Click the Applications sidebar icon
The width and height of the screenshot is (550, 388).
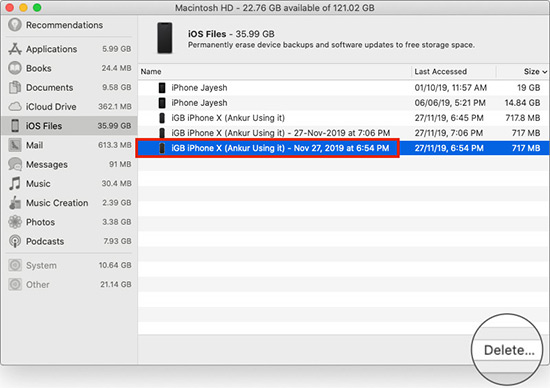coord(15,49)
